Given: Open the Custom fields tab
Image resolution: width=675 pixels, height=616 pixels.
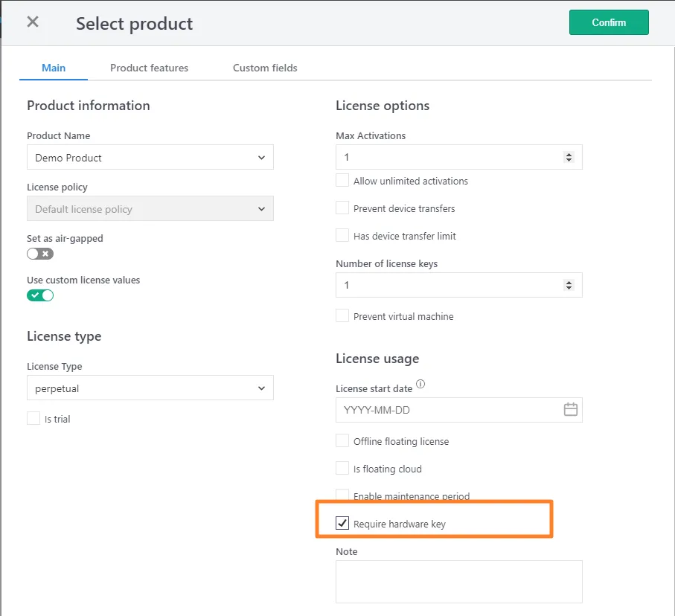Looking at the screenshot, I should tap(265, 68).
